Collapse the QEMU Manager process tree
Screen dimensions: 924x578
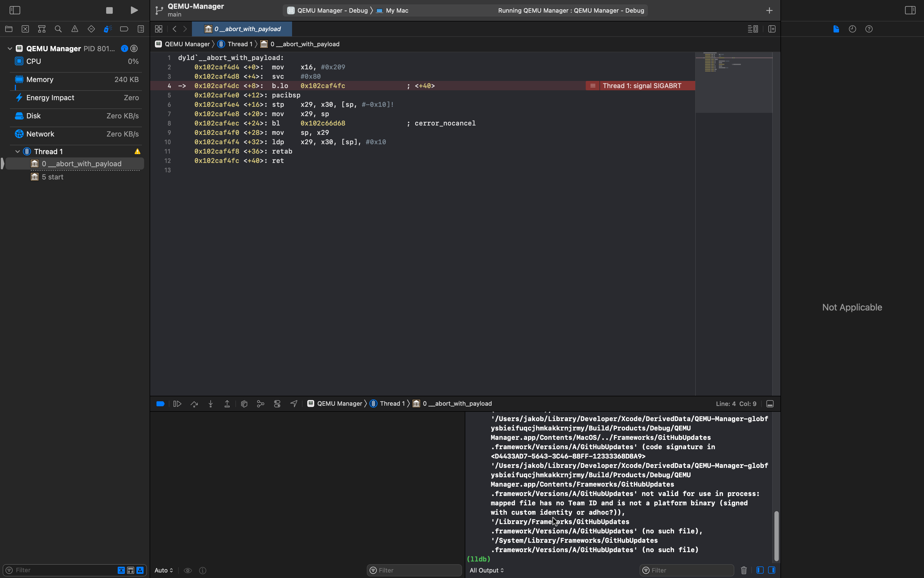10,48
